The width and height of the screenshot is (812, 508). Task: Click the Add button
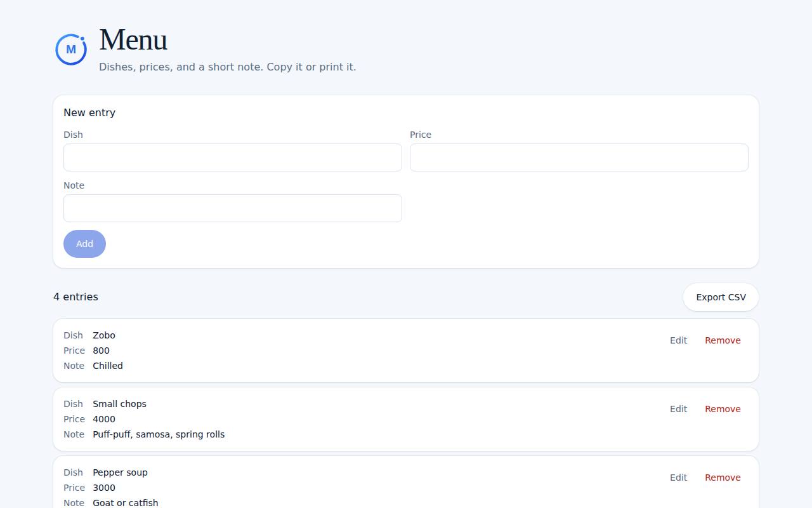pyautogui.click(x=84, y=244)
